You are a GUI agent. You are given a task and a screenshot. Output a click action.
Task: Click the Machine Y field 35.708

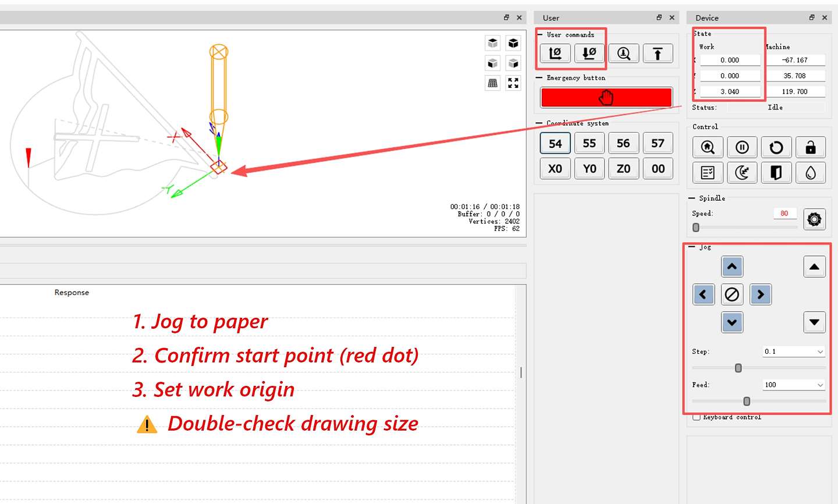pyautogui.click(x=795, y=76)
